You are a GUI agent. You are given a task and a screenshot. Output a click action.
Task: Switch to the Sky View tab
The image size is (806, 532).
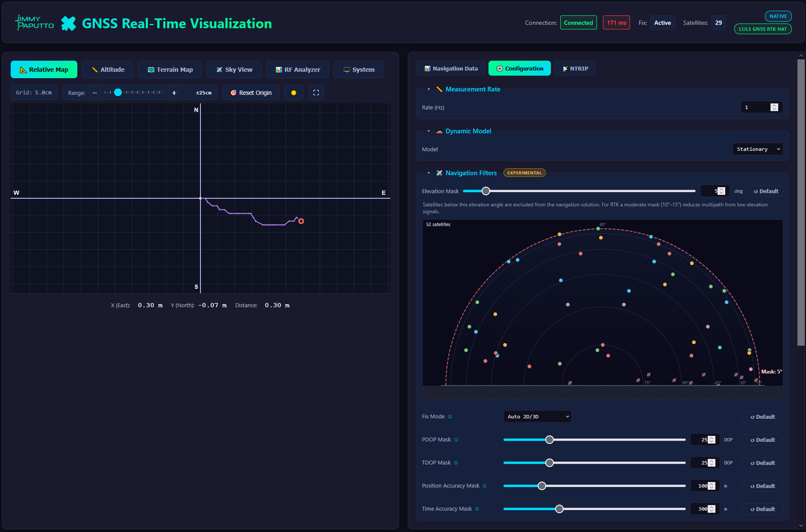point(234,70)
